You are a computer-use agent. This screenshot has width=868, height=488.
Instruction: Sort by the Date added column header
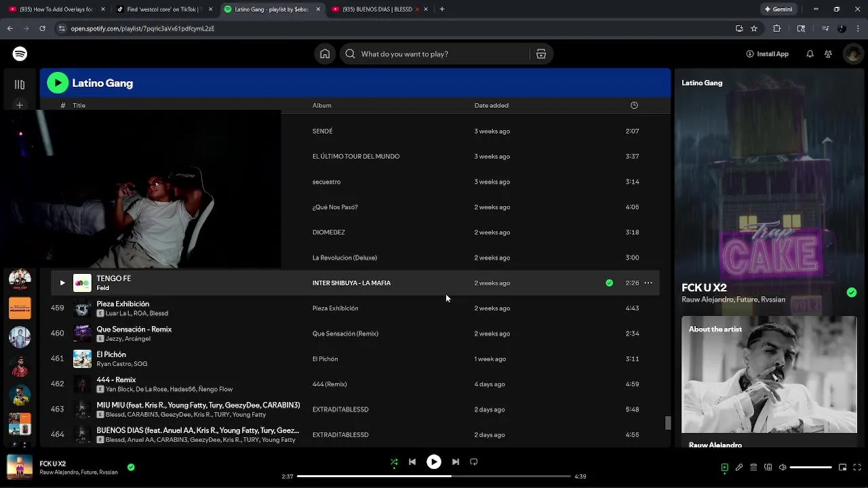[x=491, y=105]
